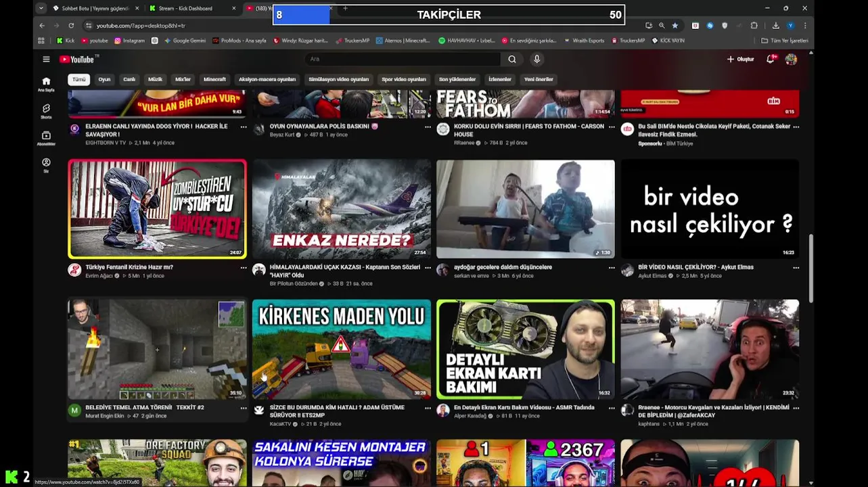Open the BİM Türkiye channel avatar

click(627, 129)
